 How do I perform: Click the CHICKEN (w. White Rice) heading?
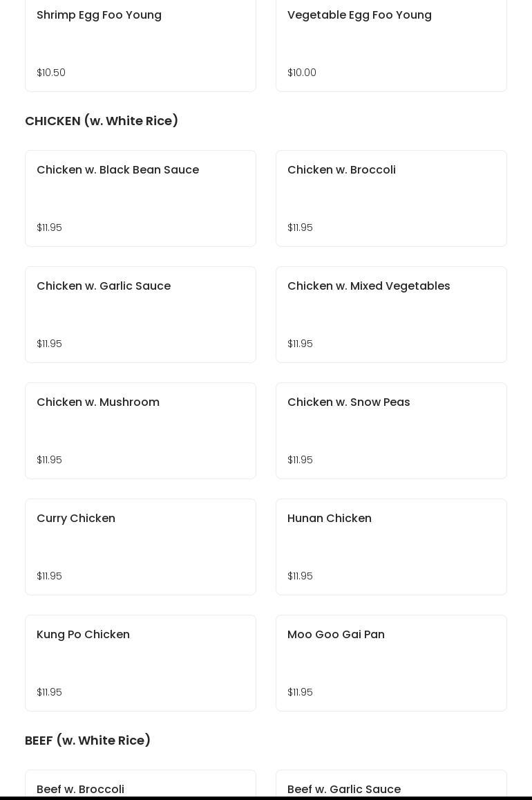(x=102, y=121)
